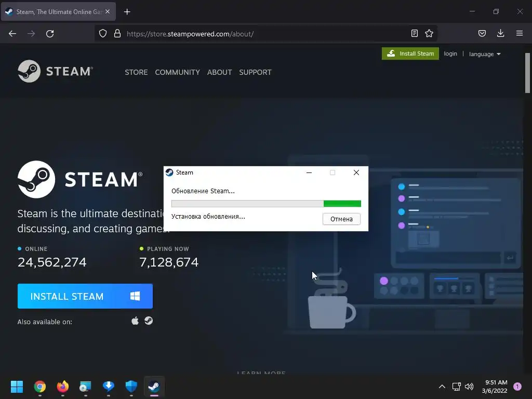Image resolution: width=532 pixels, height=399 pixels.
Task: Click the ONLINE count 24,562,274
Action: [52, 262]
